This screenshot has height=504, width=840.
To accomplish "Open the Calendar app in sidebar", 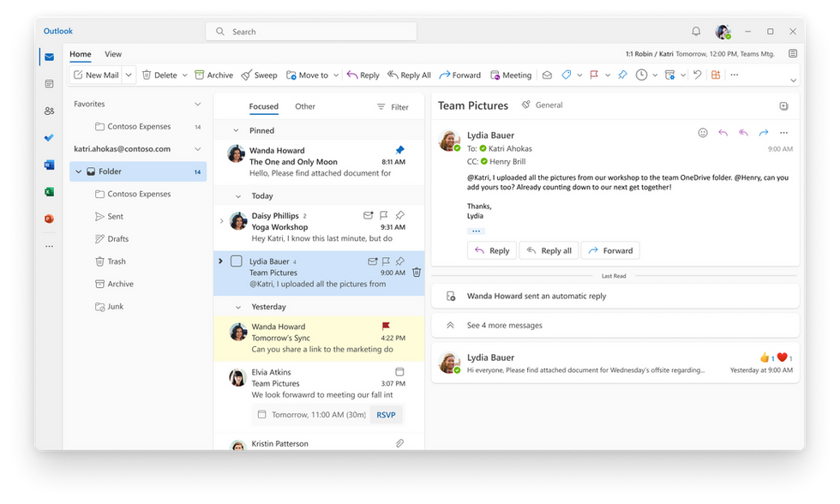I will tap(50, 83).
